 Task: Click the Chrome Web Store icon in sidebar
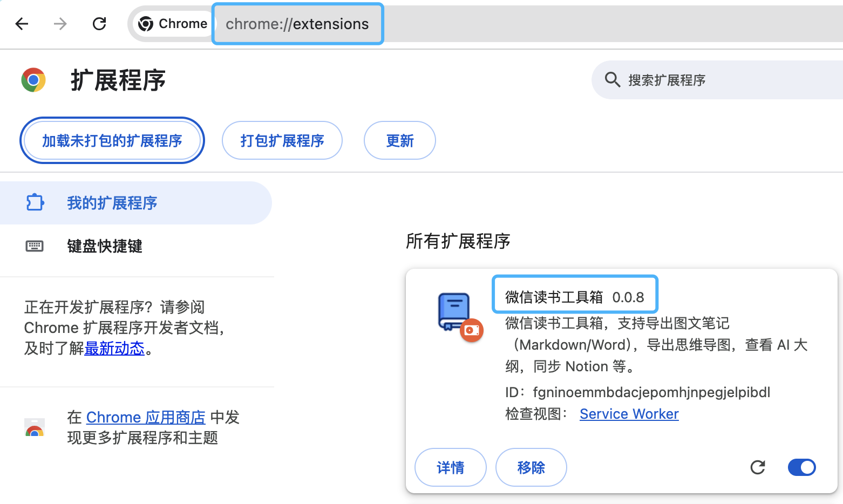coord(35,427)
